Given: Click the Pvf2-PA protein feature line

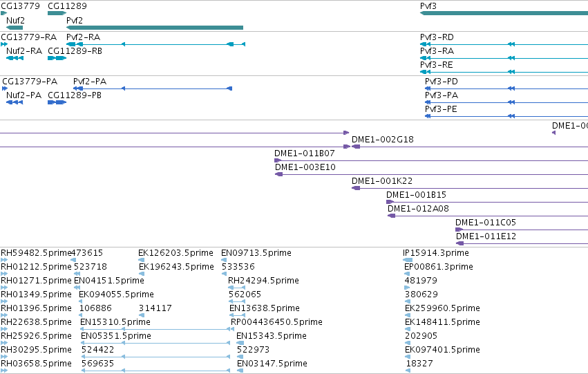Looking at the screenshot, I should tap(153, 88).
